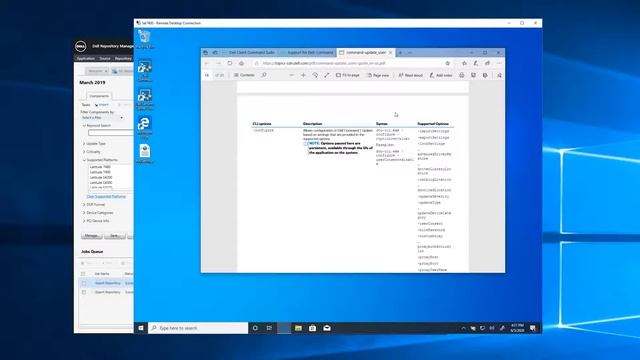
Task: Click the PDF fit-to-width arrow icon
Action: (x=327, y=75)
